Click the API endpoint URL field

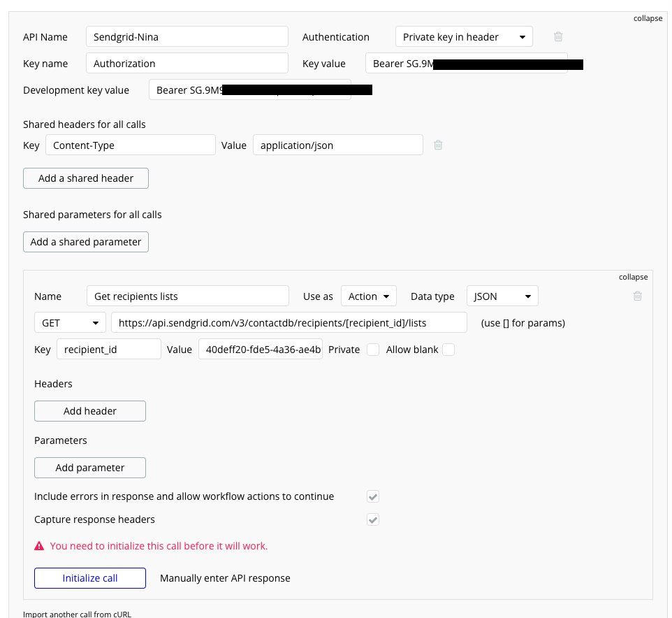tap(288, 323)
